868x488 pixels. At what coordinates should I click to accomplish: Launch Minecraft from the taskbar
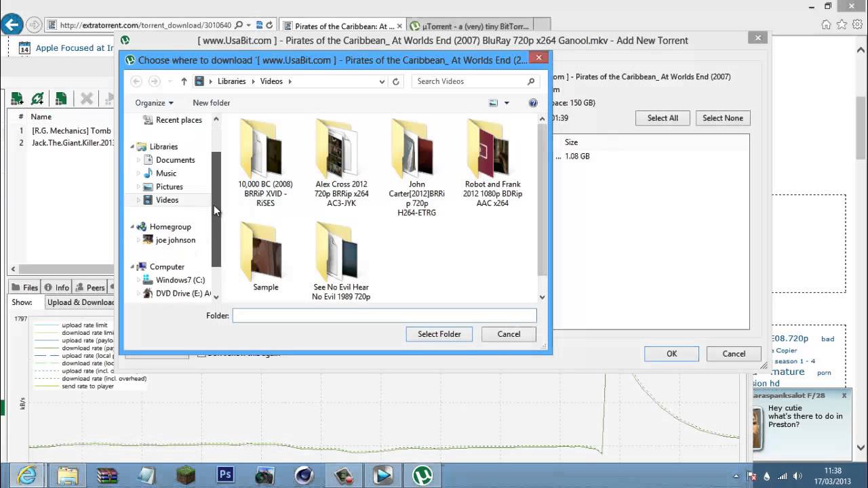pos(186,475)
